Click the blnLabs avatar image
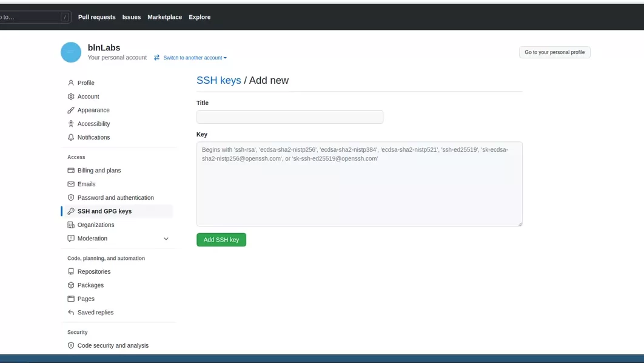This screenshot has height=363, width=644. pos(71,52)
